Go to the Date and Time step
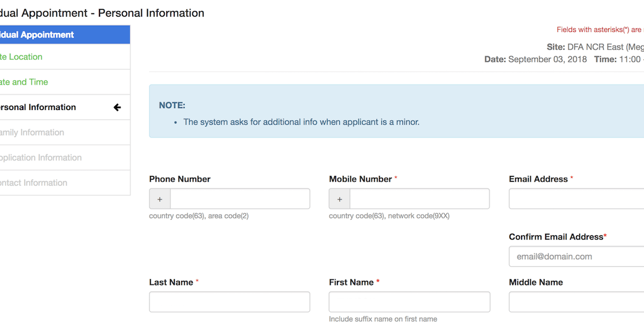Image resolution: width=644 pixels, height=334 pixels. [x=25, y=82]
